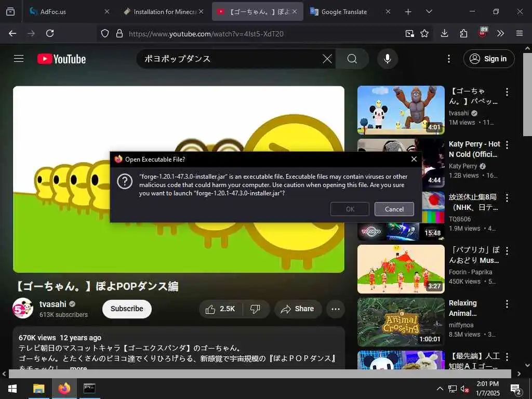Click the uBlock extension icon with badge 89

(483, 33)
